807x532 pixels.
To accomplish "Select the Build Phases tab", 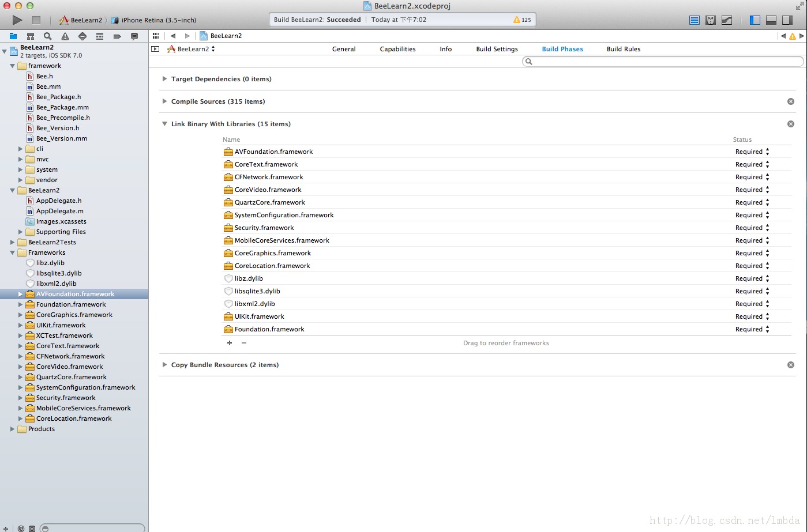I will click(562, 49).
